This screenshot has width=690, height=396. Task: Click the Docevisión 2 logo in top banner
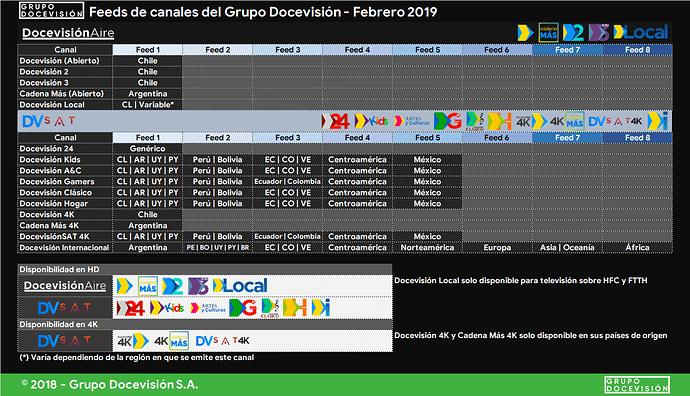pos(573,33)
